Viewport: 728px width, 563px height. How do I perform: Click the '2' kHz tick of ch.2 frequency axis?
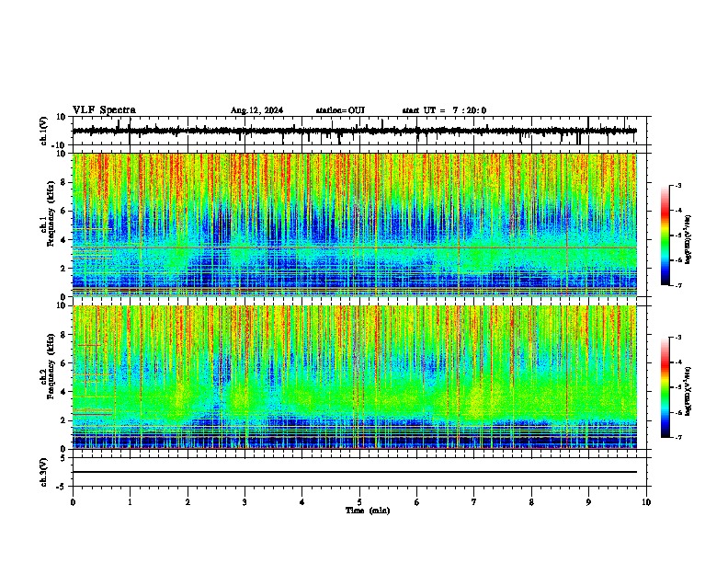coord(63,420)
